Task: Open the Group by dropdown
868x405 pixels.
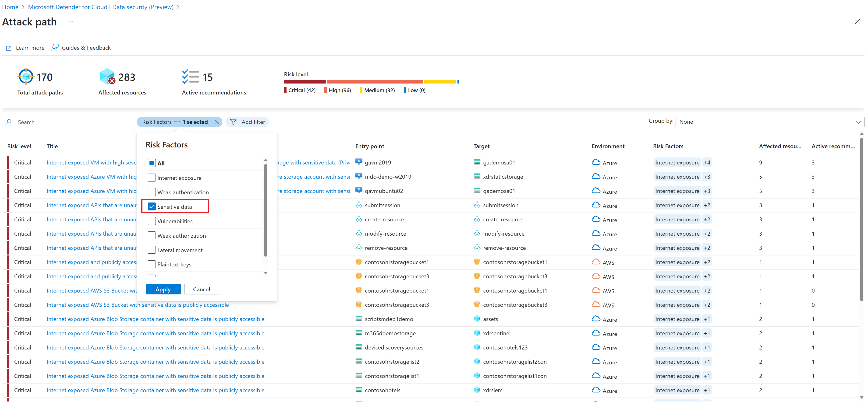Action: coord(769,122)
